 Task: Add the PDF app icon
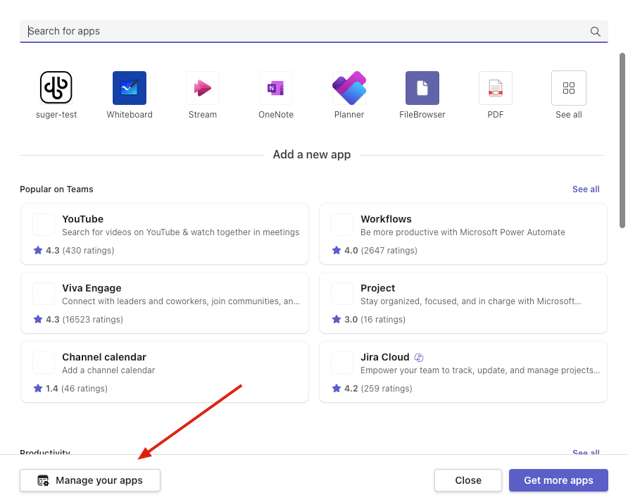pos(495,88)
